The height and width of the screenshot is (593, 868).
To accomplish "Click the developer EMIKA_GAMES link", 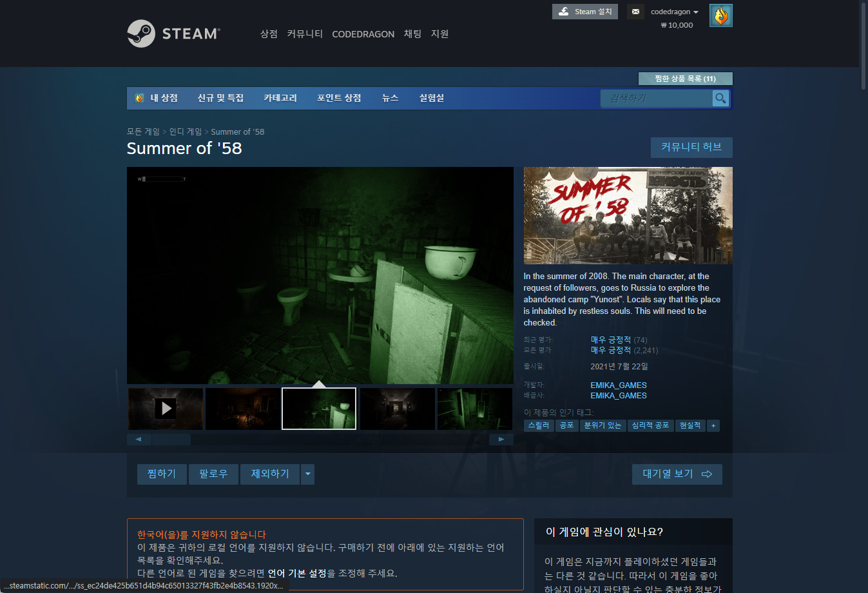I will 619,385.
